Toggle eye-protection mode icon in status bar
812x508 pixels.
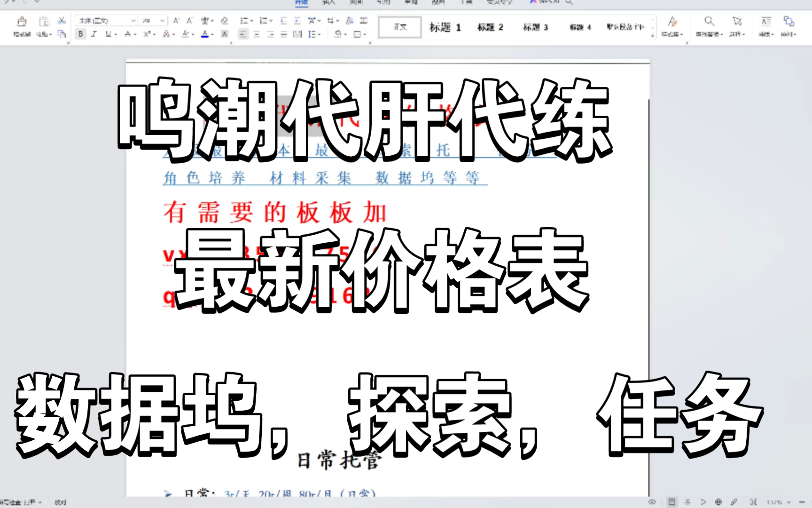[652, 502]
